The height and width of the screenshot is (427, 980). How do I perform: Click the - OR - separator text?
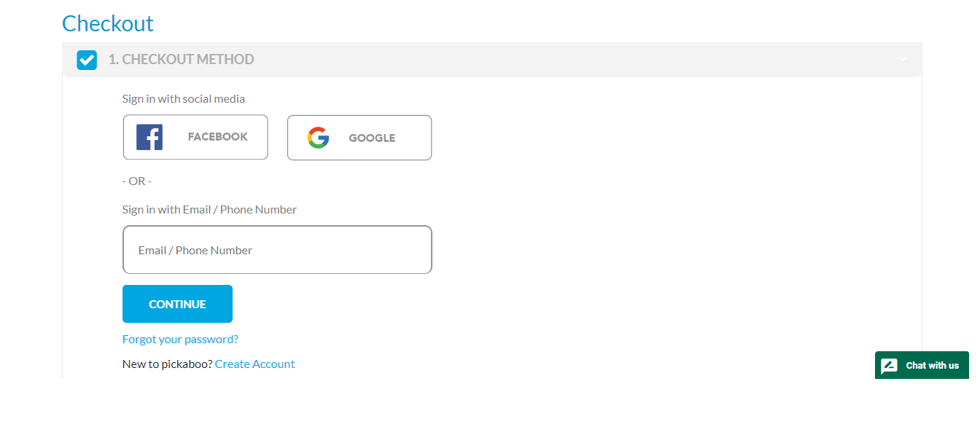137,181
